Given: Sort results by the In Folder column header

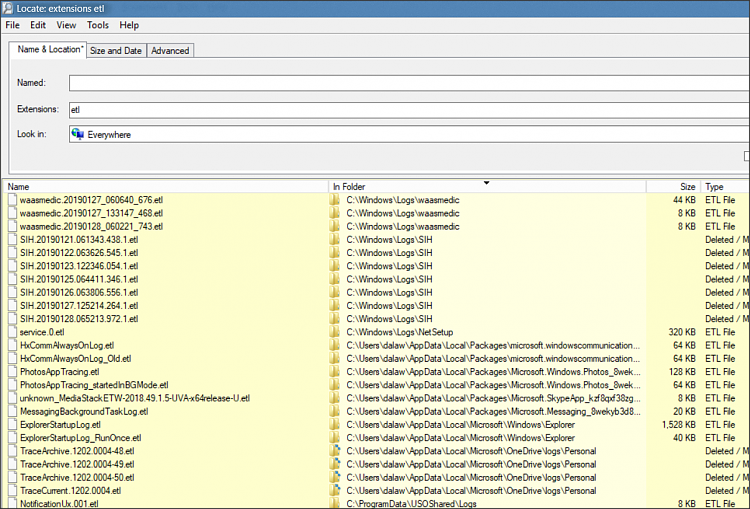Looking at the screenshot, I should click(487, 187).
